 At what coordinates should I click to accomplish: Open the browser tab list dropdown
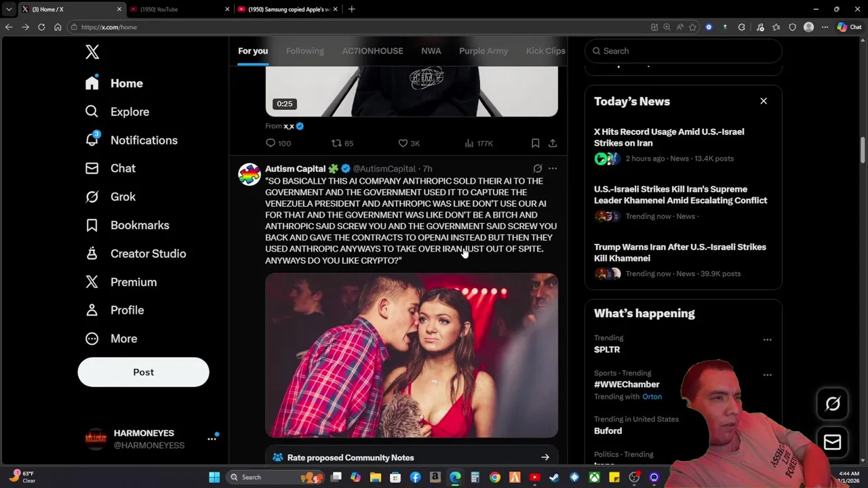pyautogui.click(x=9, y=9)
